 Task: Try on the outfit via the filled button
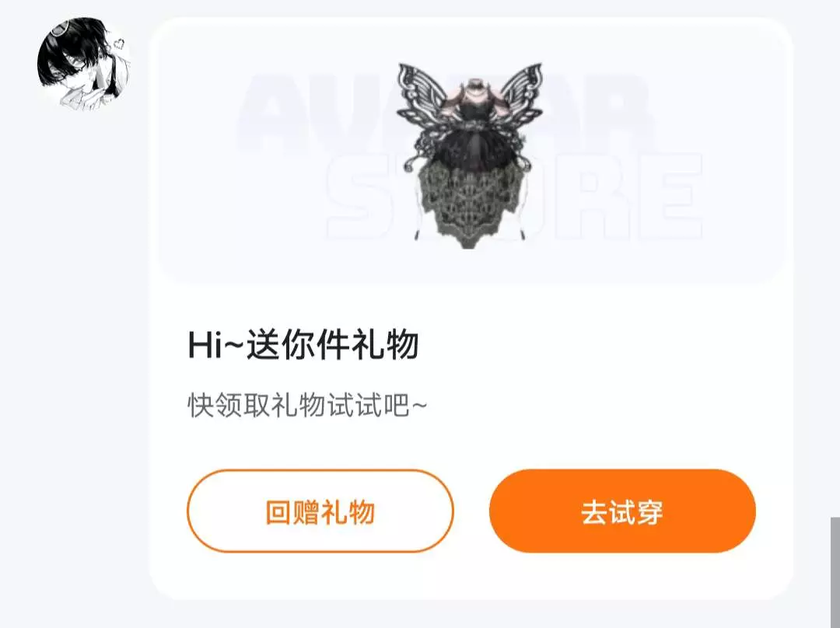click(x=622, y=511)
